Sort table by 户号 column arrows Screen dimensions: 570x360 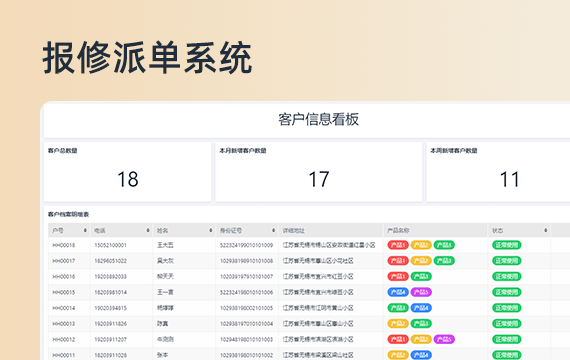click(x=85, y=231)
